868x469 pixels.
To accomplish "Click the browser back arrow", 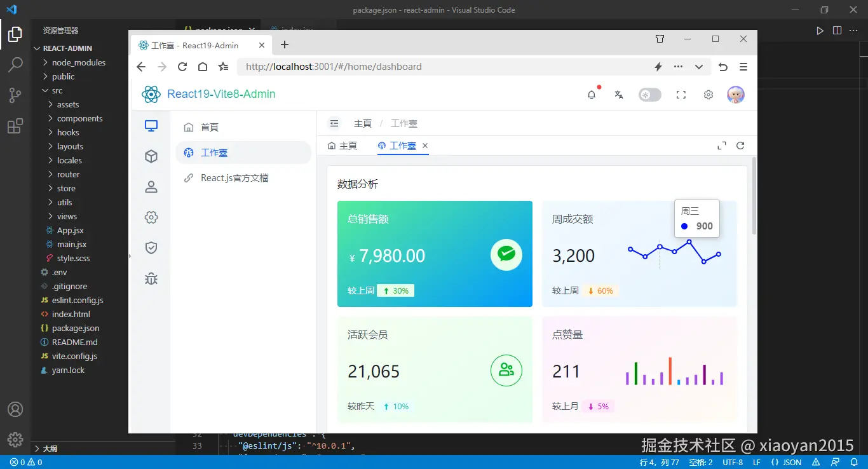I will [141, 67].
